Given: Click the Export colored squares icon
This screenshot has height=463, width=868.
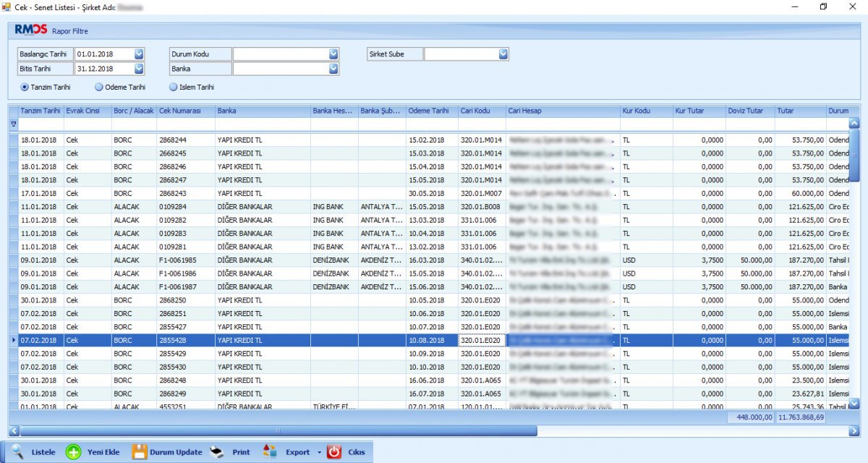Looking at the screenshot, I should pyautogui.click(x=270, y=452).
